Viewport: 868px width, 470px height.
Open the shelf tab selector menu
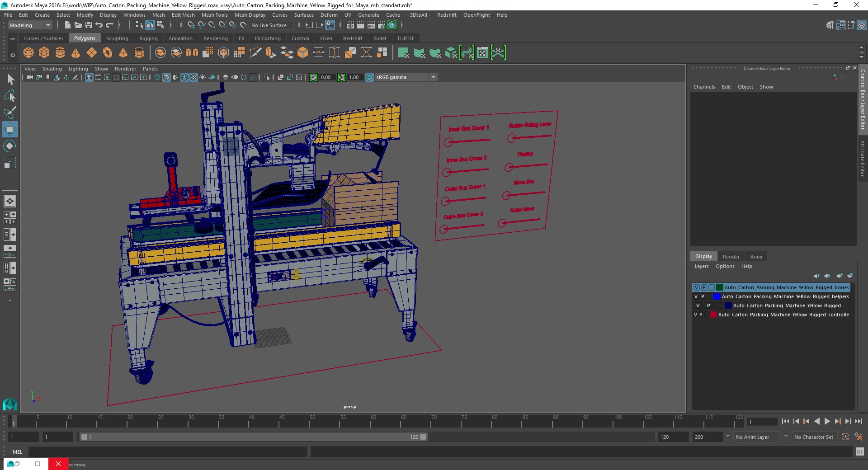[x=13, y=39]
